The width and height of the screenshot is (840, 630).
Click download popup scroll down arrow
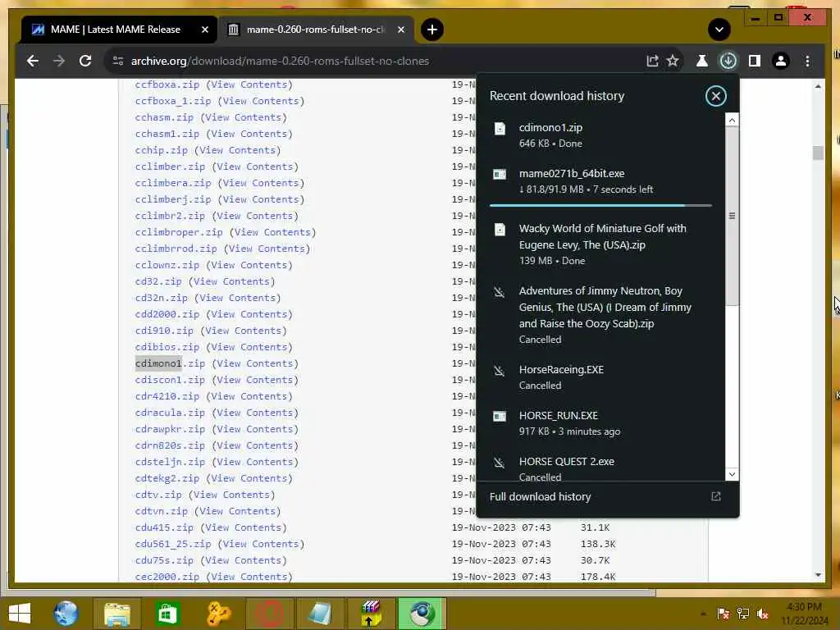pyautogui.click(x=732, y=474)
